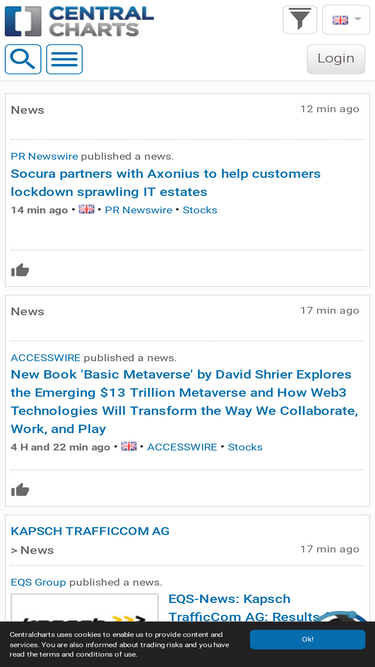Click UK flag beside ACCESSWIRE link
The width and height of the screenshot is (375, 667).
tap(129, 446)
